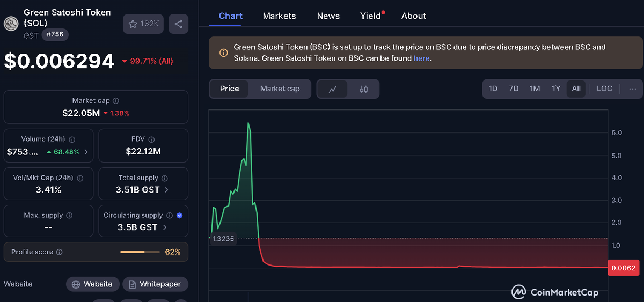This screenshot has height=302, width=644.
Task: Toggle LOG scale on chart
Action: pyautogui.click(x=604, y=89)
